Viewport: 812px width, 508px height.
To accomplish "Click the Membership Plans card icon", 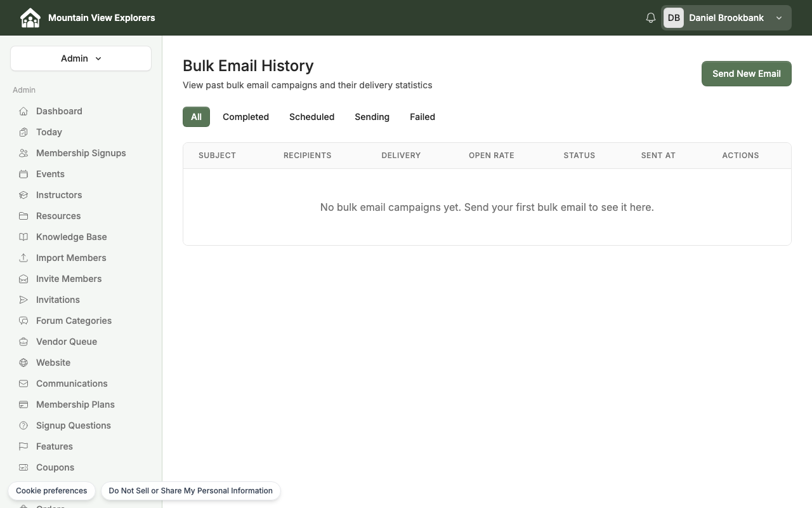I will pos(23,404).
